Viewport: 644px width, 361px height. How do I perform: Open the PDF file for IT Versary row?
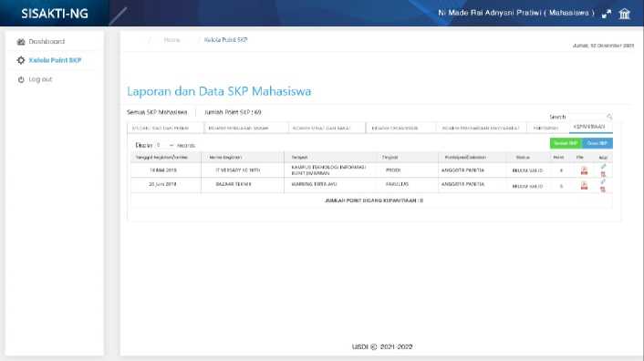point(584,170)
